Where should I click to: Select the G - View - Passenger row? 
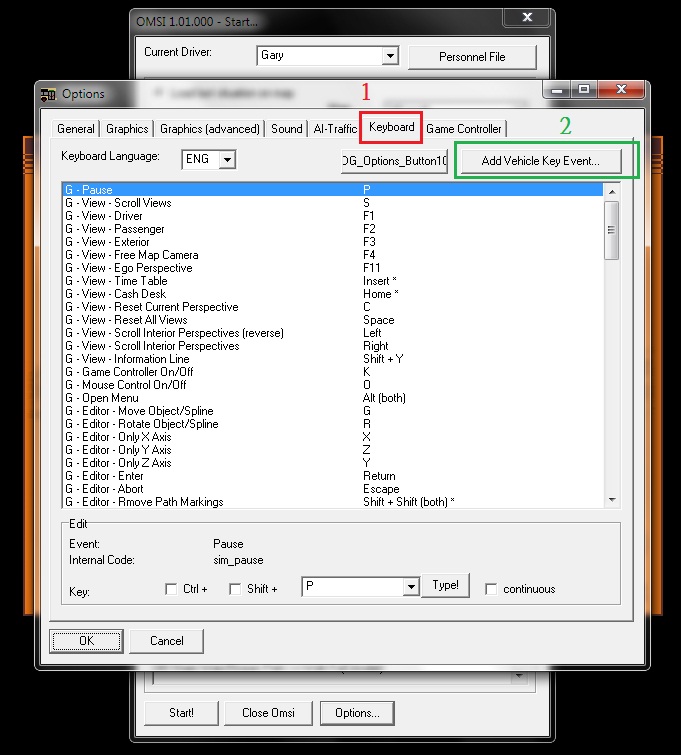333,229
